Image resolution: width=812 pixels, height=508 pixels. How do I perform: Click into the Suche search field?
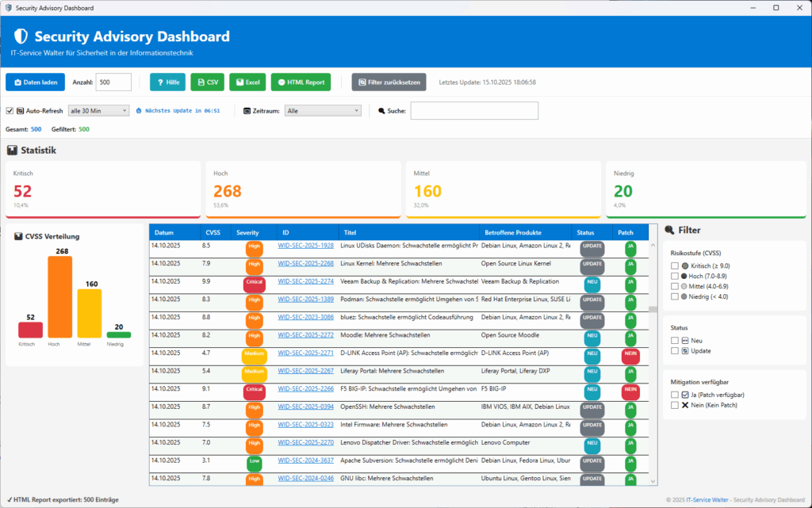[473, 111]
